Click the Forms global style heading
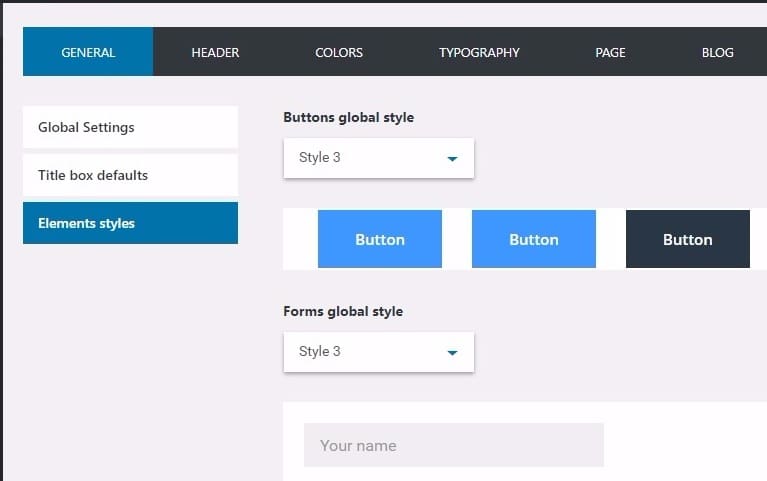Viewport: 767px width, 481px height. pyautogui.click(x=343, y=311)
